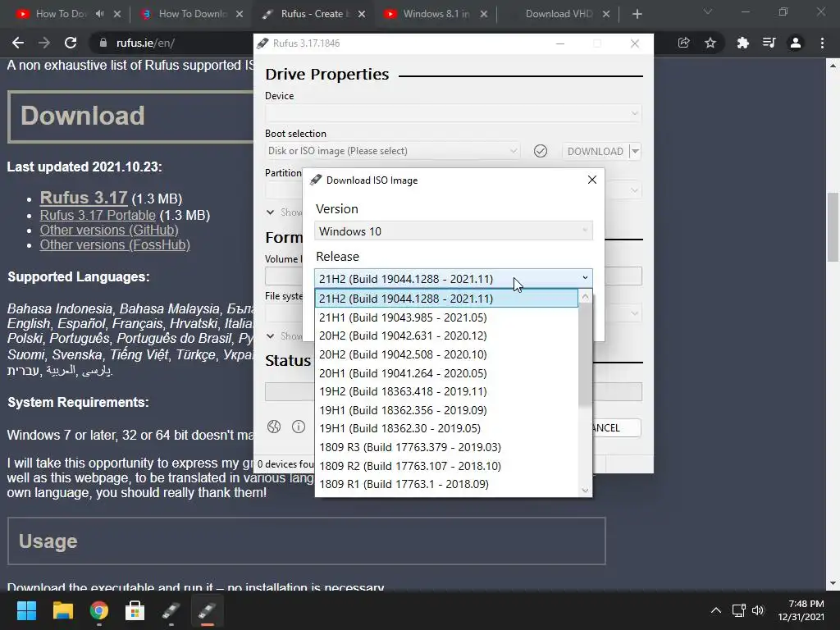Choose 19H2 (Build 18363.418 - 2019.11) release

446,391
